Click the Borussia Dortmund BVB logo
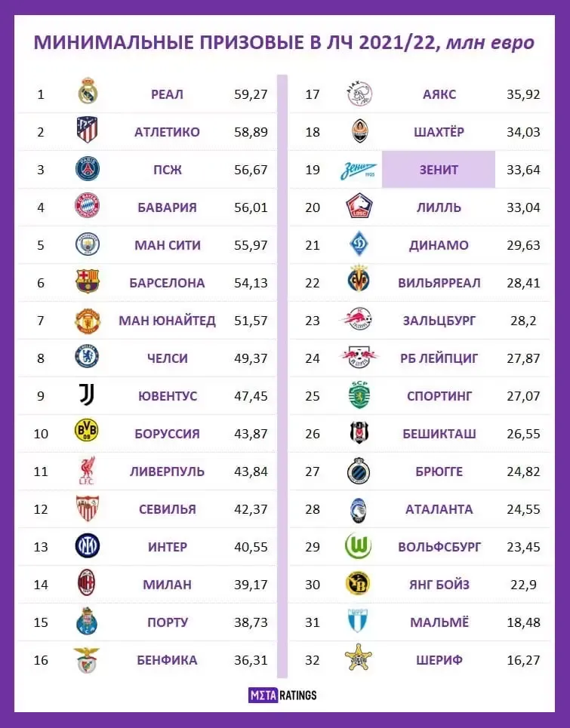The image size is (570, 728). pyautogui.click(x=88, y=433)
